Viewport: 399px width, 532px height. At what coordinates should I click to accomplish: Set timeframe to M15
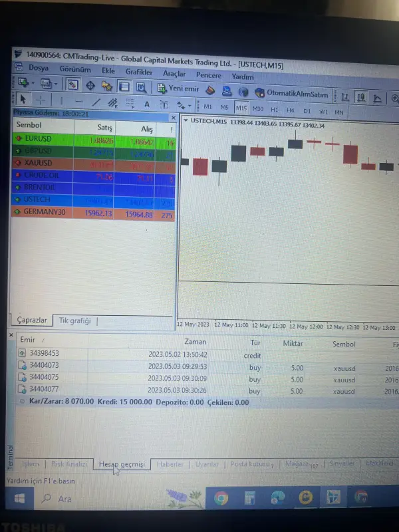pyautogui.click(x=241, y=108)
